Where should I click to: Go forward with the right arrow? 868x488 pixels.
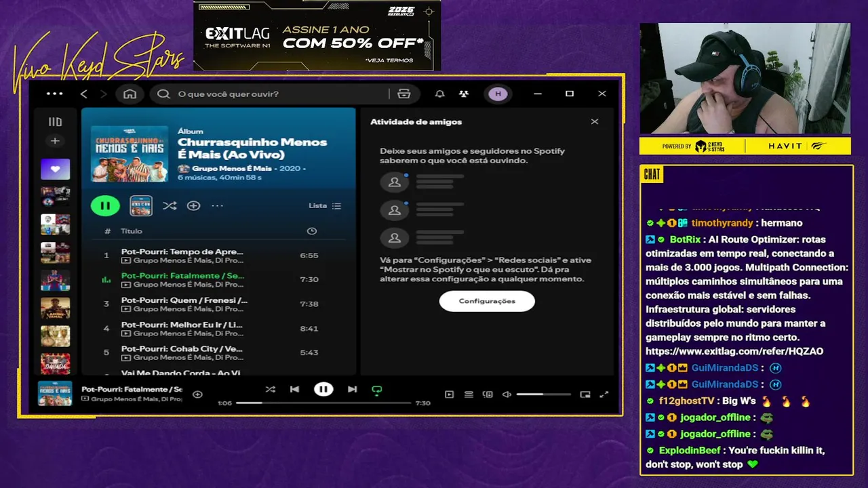(x=103, y=94)
